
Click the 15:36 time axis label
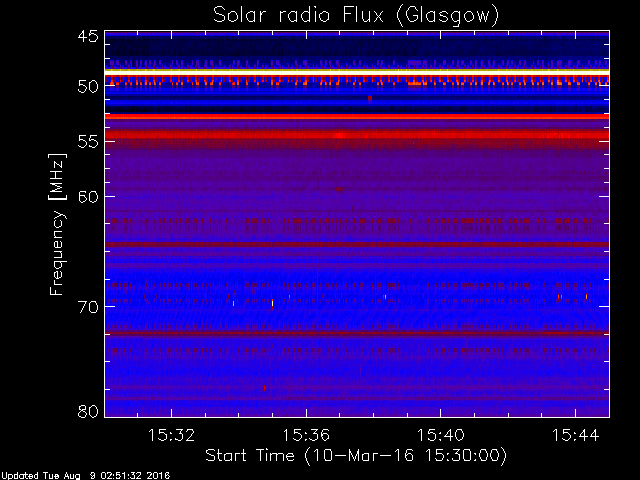[x=306, y=435]
